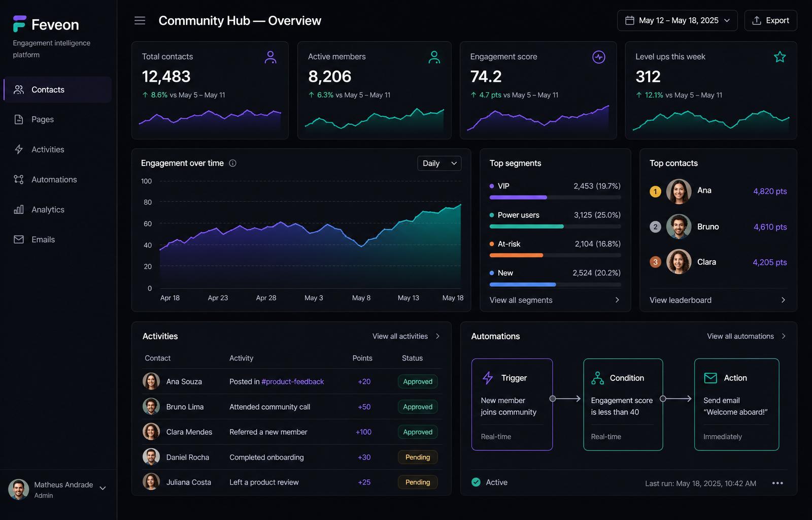Click the At-risk segment progress bar
Viewport: 812px width, 520px height.
[555, 255]
